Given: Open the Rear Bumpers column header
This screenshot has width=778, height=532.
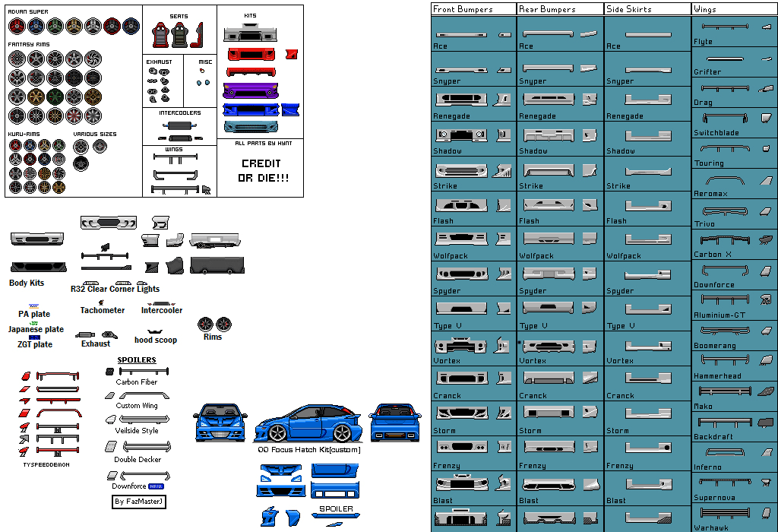Looking at the screenshot, I should [547, 9].
